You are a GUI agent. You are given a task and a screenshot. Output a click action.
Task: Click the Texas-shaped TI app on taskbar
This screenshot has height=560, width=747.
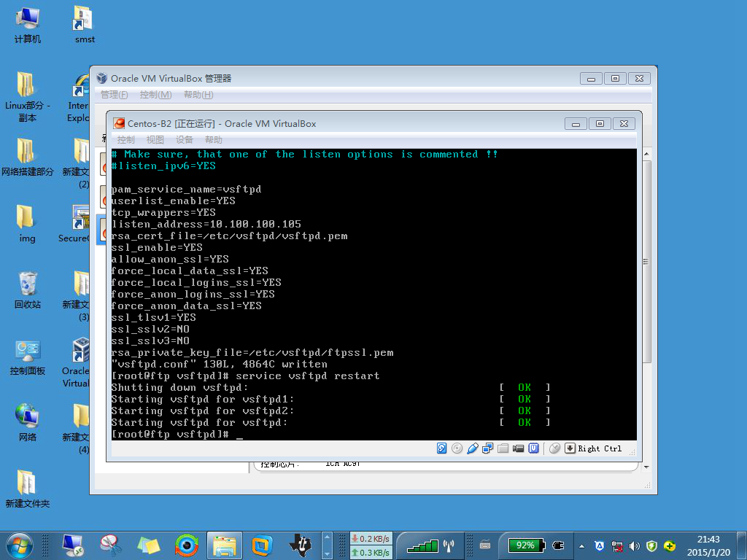click(x=300, y=545)
